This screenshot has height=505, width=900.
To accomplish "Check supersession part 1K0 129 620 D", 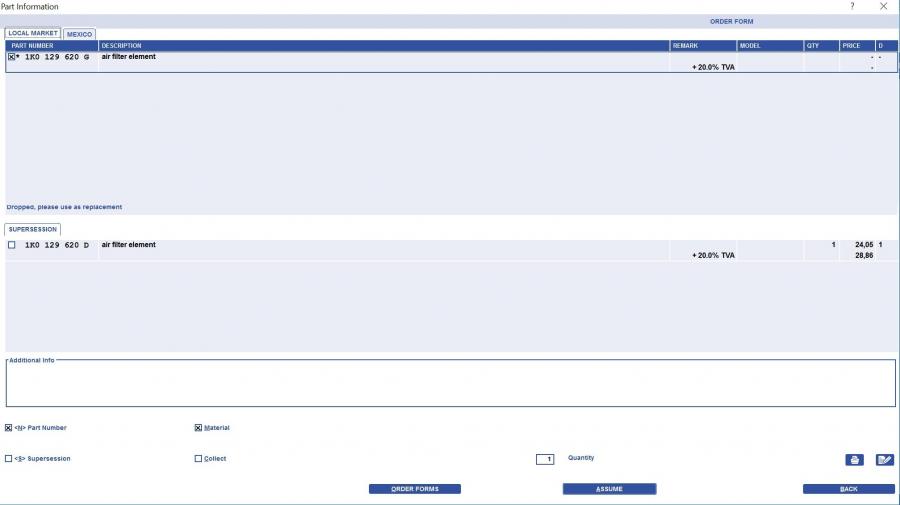I will pyautogui.click(x=11, y=245).
